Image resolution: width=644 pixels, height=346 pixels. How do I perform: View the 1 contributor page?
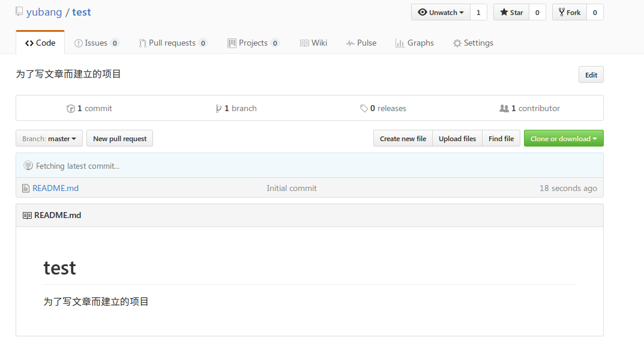(x=530, y=109)
